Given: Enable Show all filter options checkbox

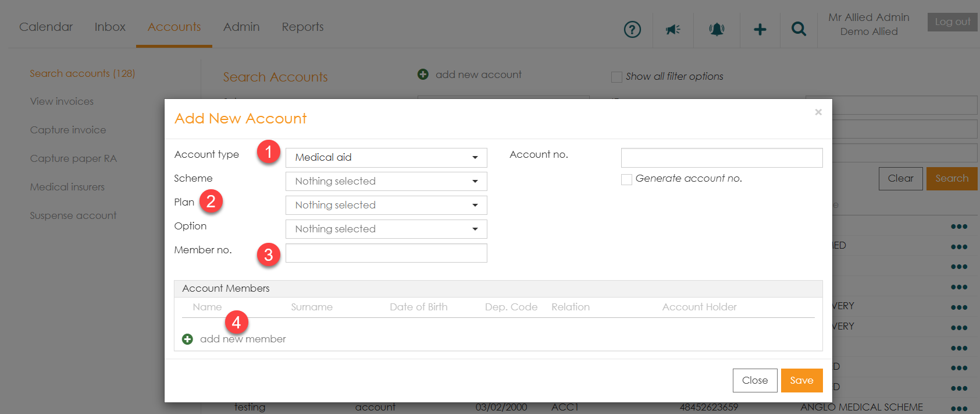Looking at the screenshot, I should tap(616, 77).
